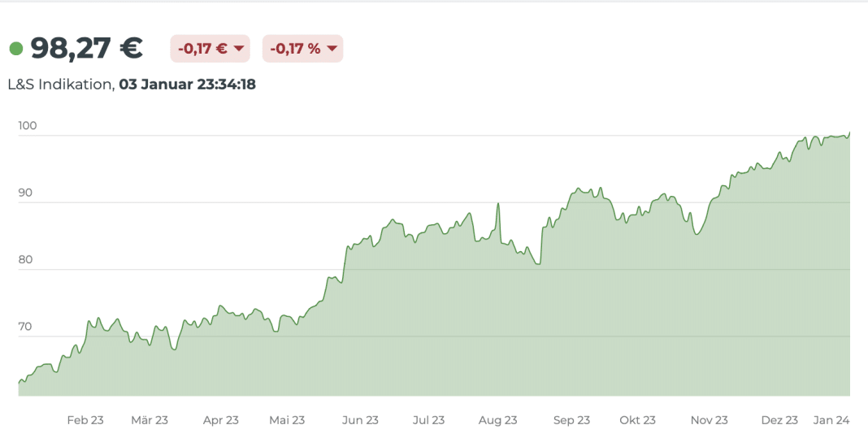
Task: Click the sharp August price spike on chart
Action: pyautogui.click(x=497, y=205)
